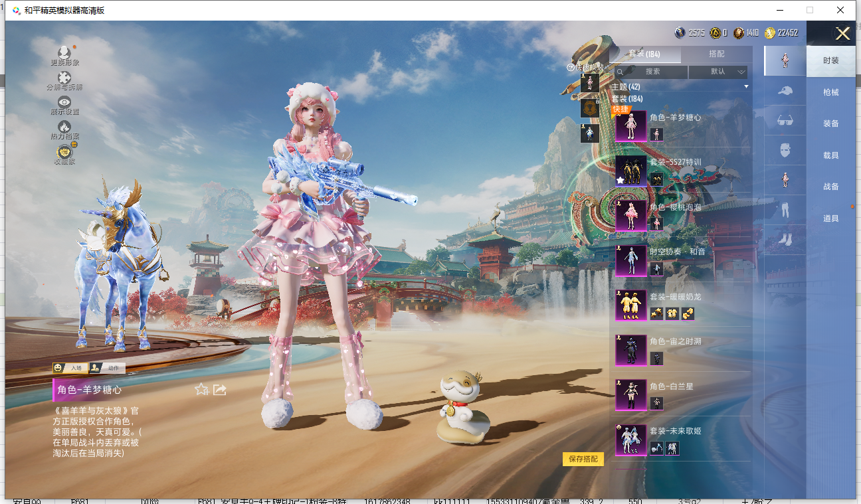The height and width of the screenshot is (504, 861).
Task: Open 收藏家 collector badge icon
Action: (x=64, y=152)
